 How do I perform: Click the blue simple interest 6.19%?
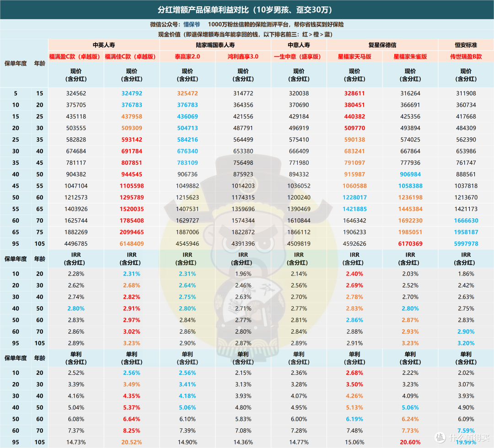tap(354, 419)
